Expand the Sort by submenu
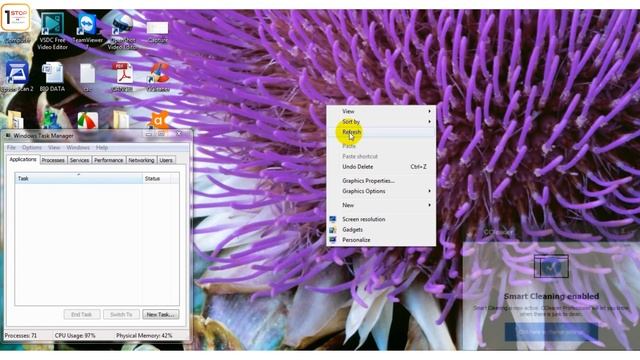The width and height of the screenshot is (640, 360). [x=381, y=122]
